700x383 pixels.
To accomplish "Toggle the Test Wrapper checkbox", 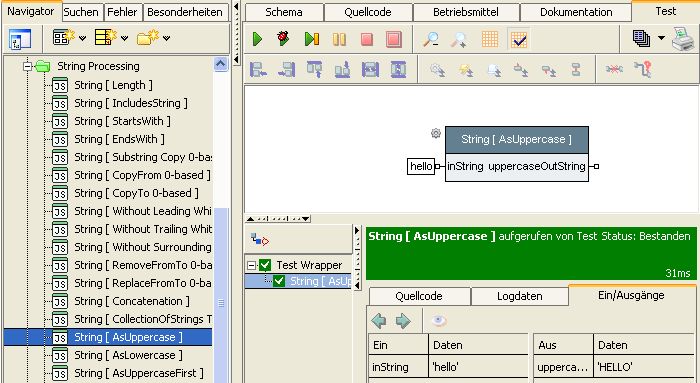I will [x=265, y=266].
